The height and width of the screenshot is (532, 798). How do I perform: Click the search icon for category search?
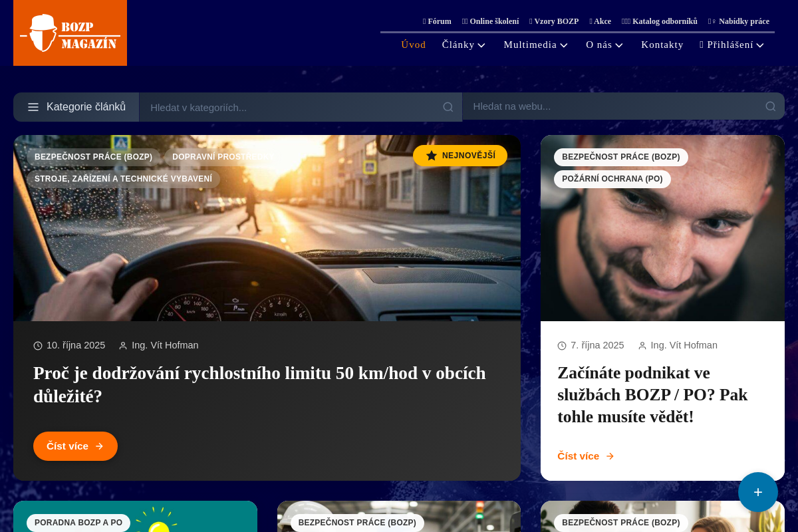448,106
